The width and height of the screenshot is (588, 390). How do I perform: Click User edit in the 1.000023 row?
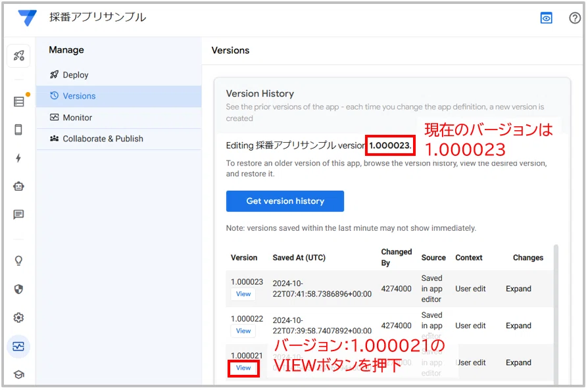(470, 289)
